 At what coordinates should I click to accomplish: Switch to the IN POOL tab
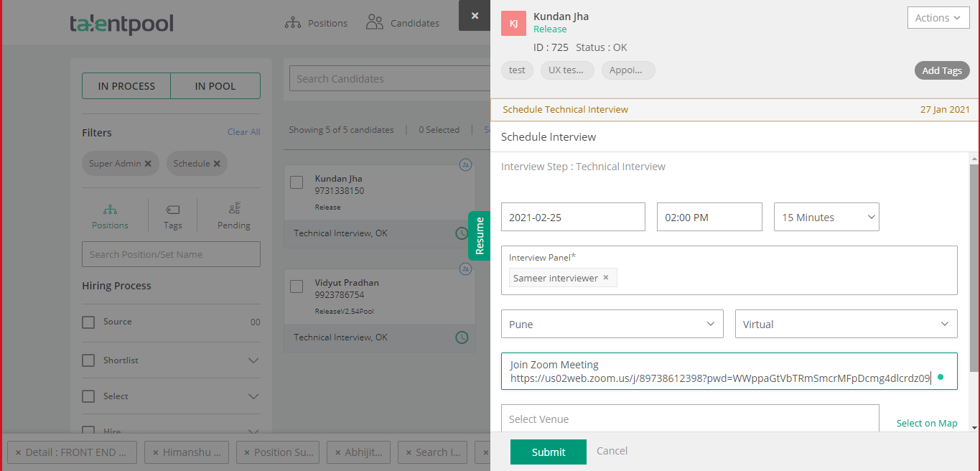pyautogui.click(x=215, y=85)
